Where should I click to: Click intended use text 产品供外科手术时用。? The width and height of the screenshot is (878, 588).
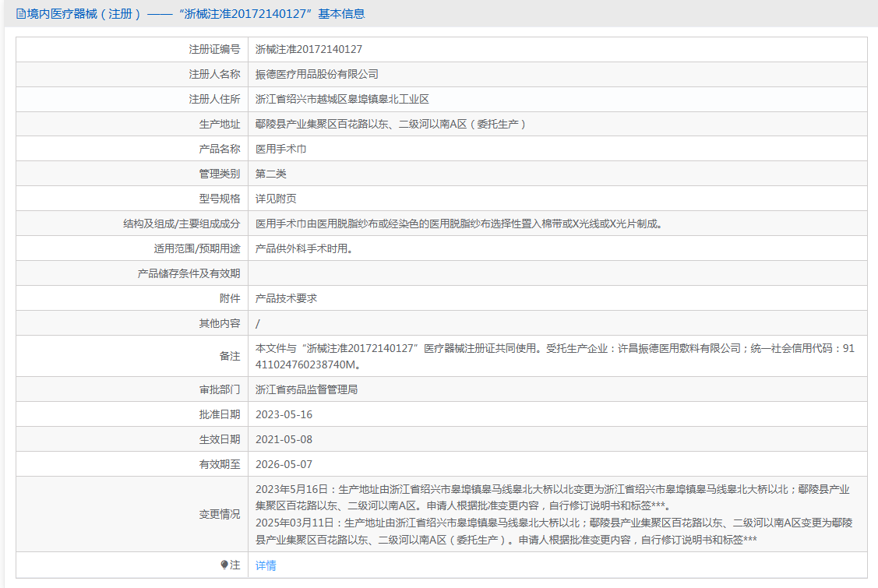tap(304, 248)
